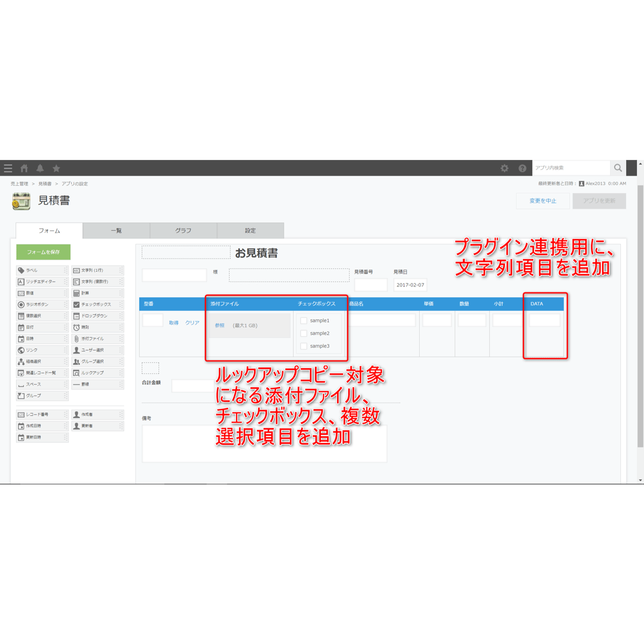Viewport: 644px width, 644px height.
Task: Click the green フォームを保存 button
Action: (42, 252)
